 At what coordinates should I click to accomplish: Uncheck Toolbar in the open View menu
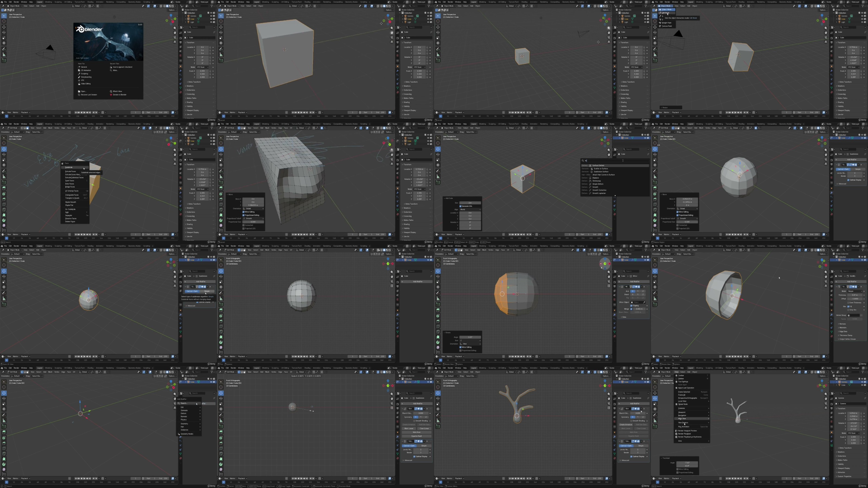pyautogui.click(x=676, y=375)
